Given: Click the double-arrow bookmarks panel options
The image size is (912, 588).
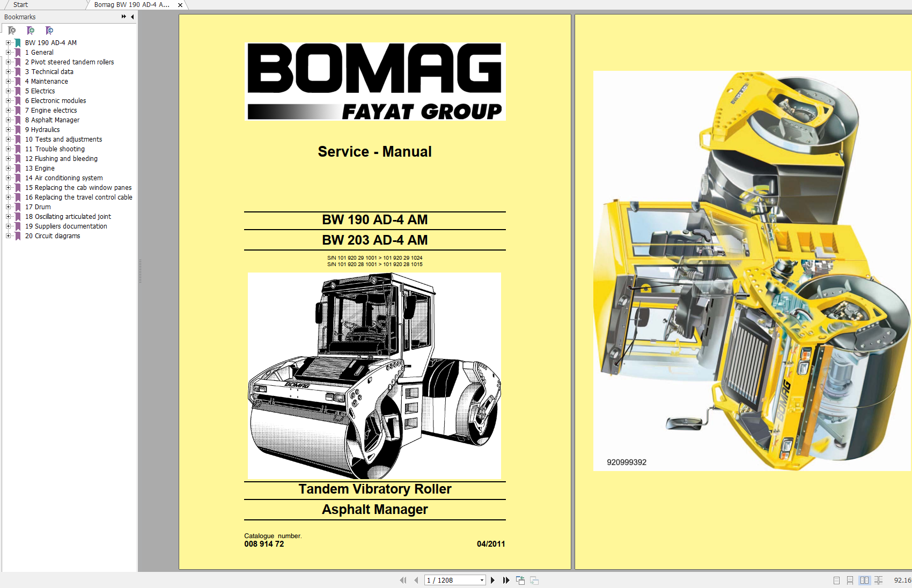Looking at the screenshot, I should click(124, 17).
